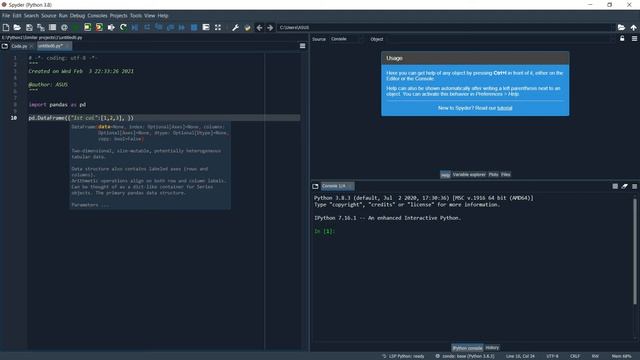
Task: Browse a working directory folder icon
Action: tap(621, 27)
